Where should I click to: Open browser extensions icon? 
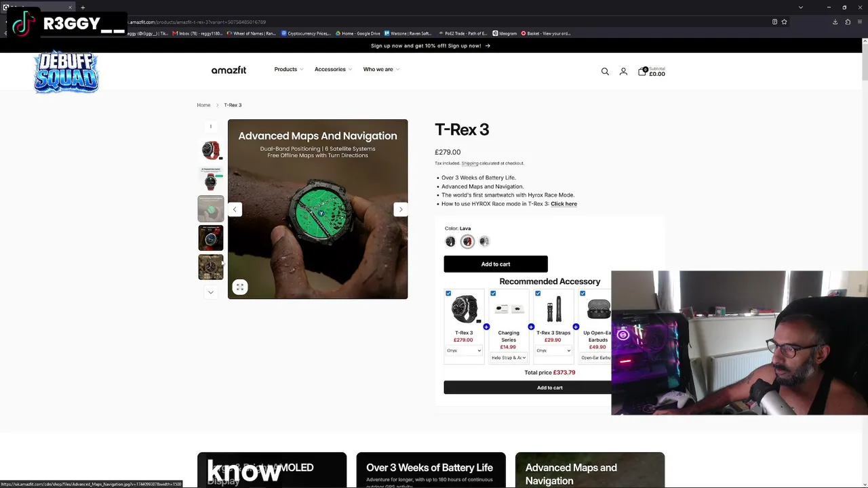[848, 22]
